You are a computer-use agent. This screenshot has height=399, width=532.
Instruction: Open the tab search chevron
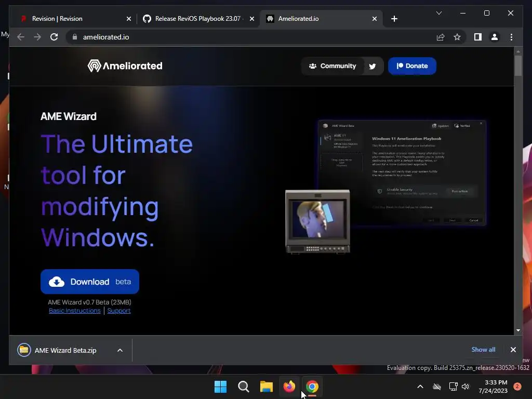438,13
